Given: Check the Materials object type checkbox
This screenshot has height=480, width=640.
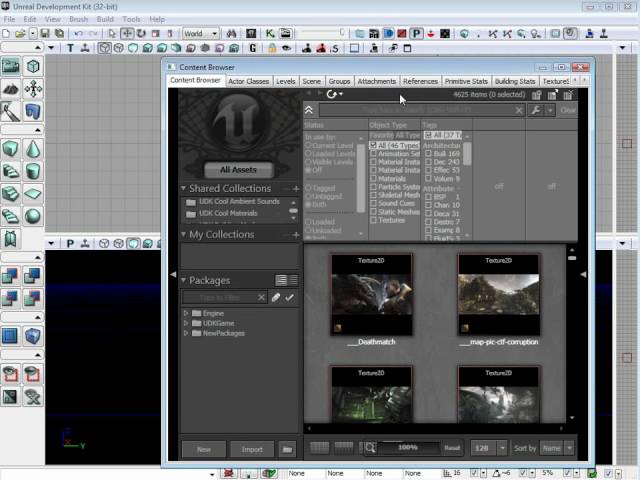Looking at the screenshot, I should click(373, 178).
